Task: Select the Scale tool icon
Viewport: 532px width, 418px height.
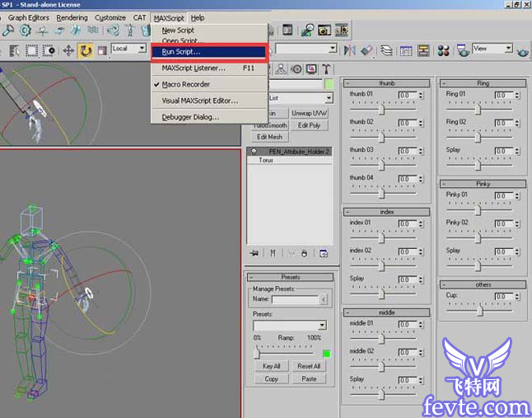Action: tap(102, 51)
